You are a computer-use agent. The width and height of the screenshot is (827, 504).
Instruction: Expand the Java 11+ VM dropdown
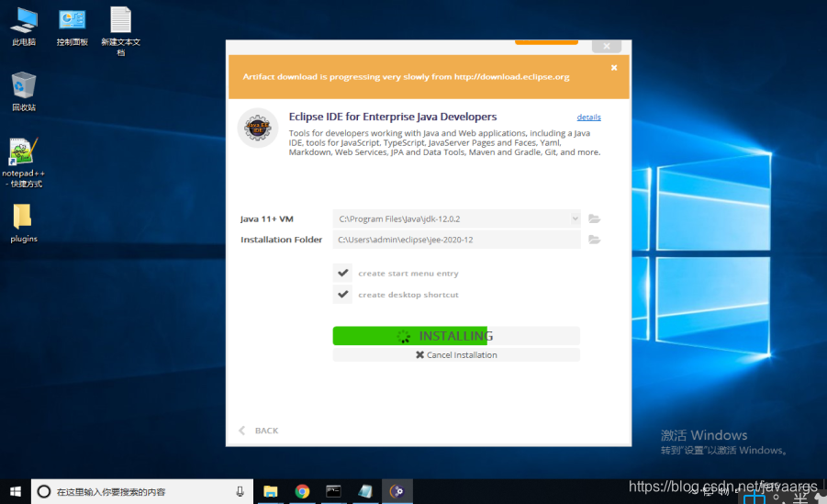click(575, 218)
